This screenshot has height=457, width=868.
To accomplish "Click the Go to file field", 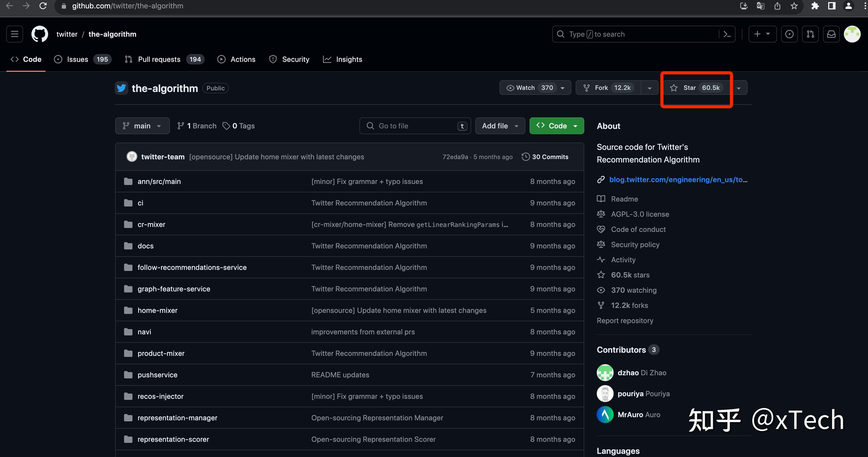I will pyautogui.click(x=414, y=126).
